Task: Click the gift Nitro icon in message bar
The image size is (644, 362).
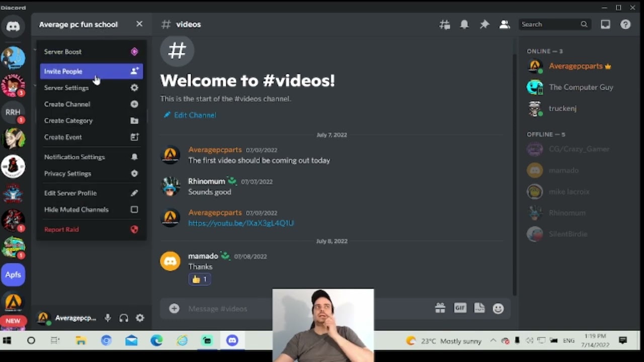Action: pyautogui.click(x=440, y=308)
